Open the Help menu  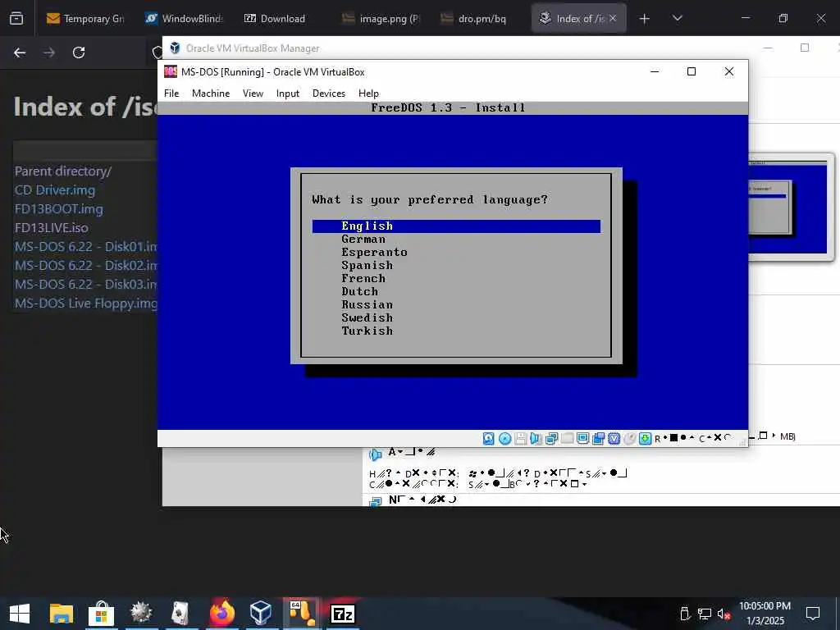368,94
